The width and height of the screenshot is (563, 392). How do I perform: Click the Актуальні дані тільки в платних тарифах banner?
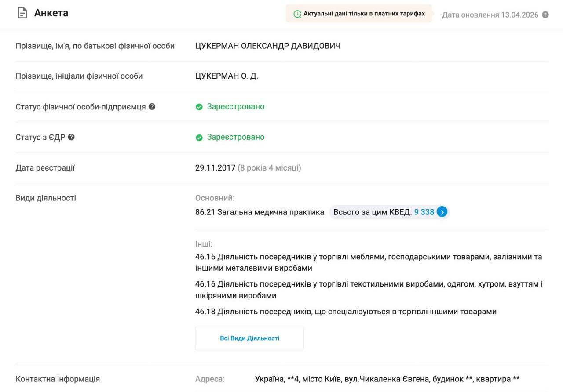(x=359, y=14)
